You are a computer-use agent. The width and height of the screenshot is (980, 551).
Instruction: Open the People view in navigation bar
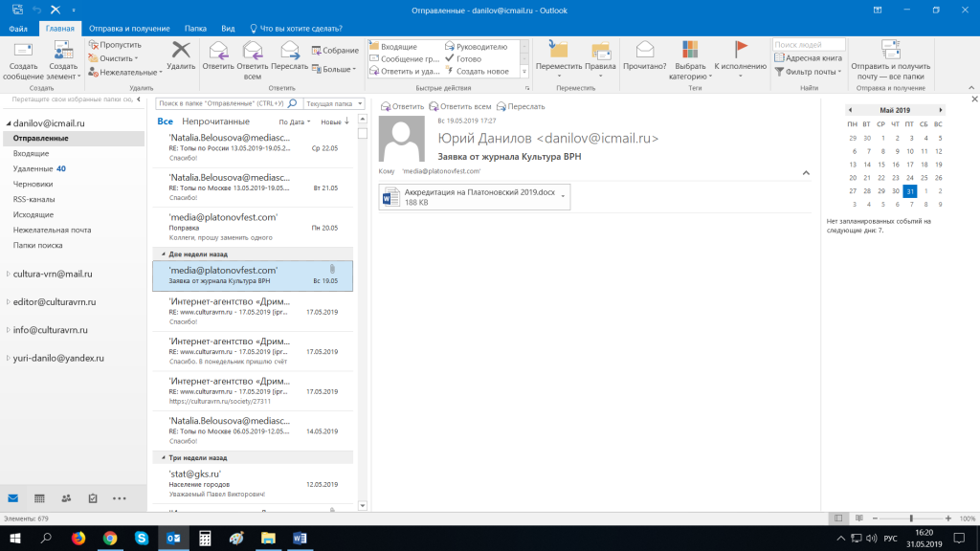click(66, 498)
